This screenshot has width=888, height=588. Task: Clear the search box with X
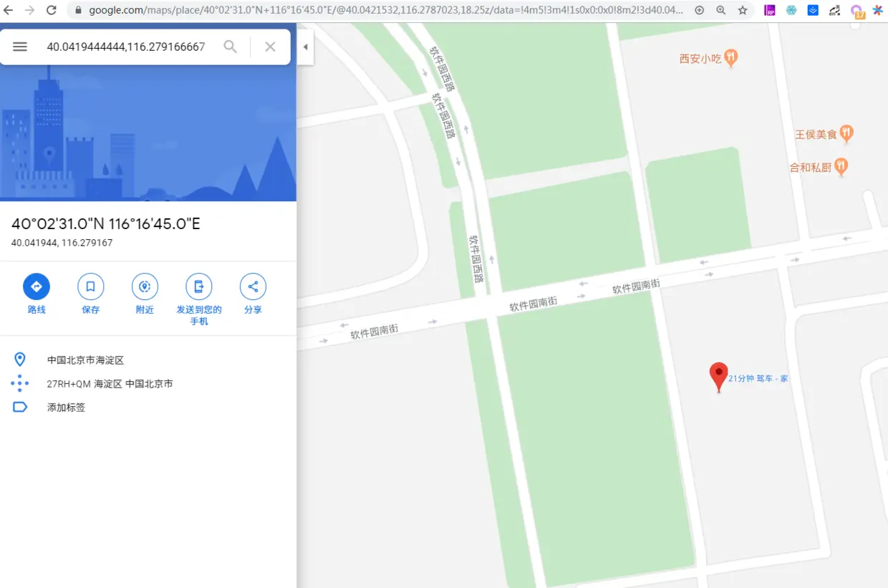tap(270, 47)
